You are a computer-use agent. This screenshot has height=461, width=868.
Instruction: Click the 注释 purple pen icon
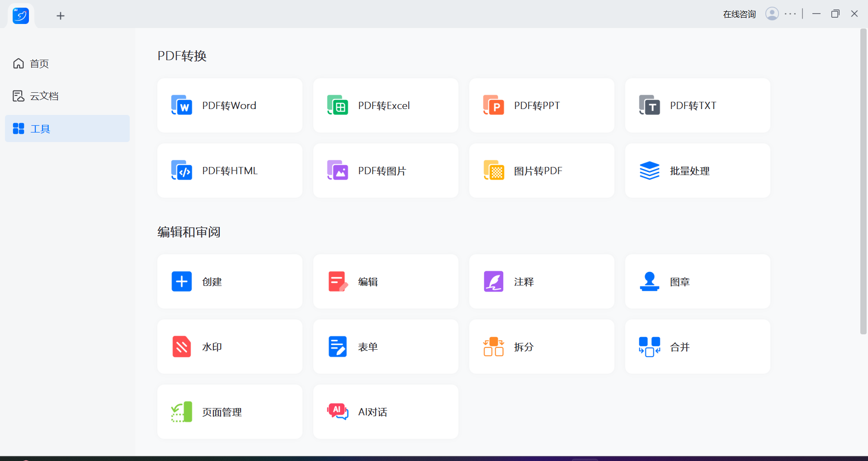tap(494, 281)
